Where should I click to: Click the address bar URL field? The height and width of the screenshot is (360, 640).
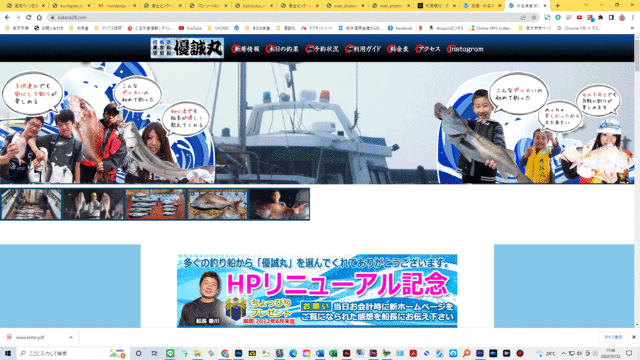click(x=286, y=18)
